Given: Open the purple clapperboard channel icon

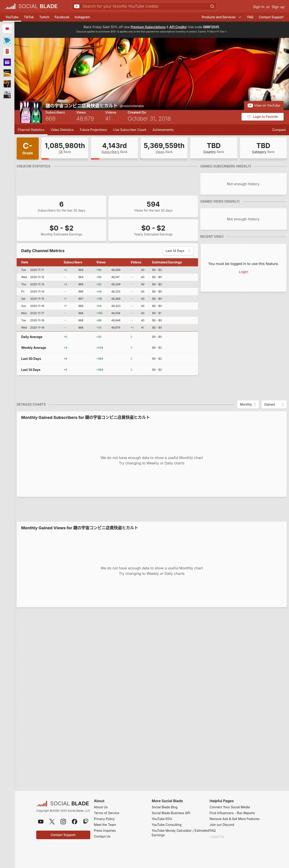Looking at the screenshot, I should [7, 62].
